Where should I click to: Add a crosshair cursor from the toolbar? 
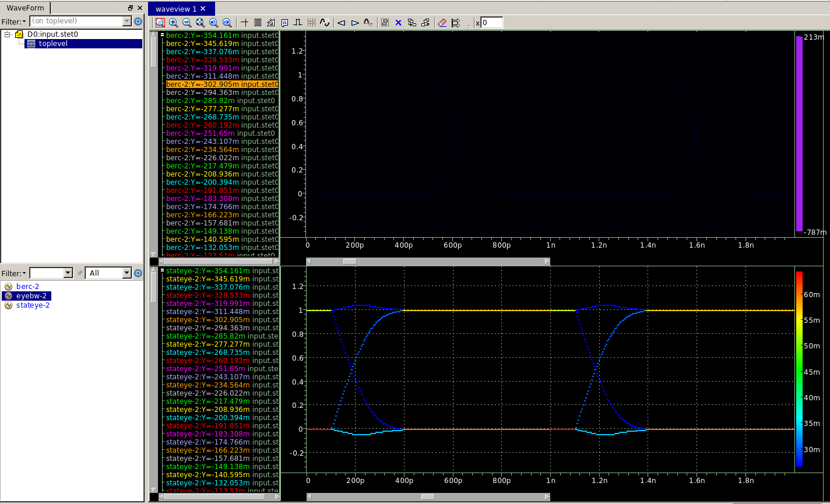pyautogui.click(x=244, y=23)
